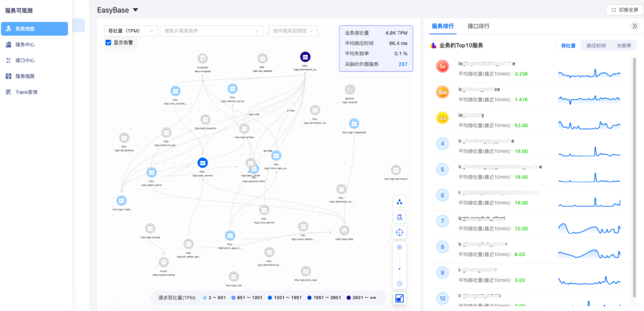The width and height of the screenshot is (644, 311).
Task: Select the dark logic.permission_se node
Action: tap(305, 57)
